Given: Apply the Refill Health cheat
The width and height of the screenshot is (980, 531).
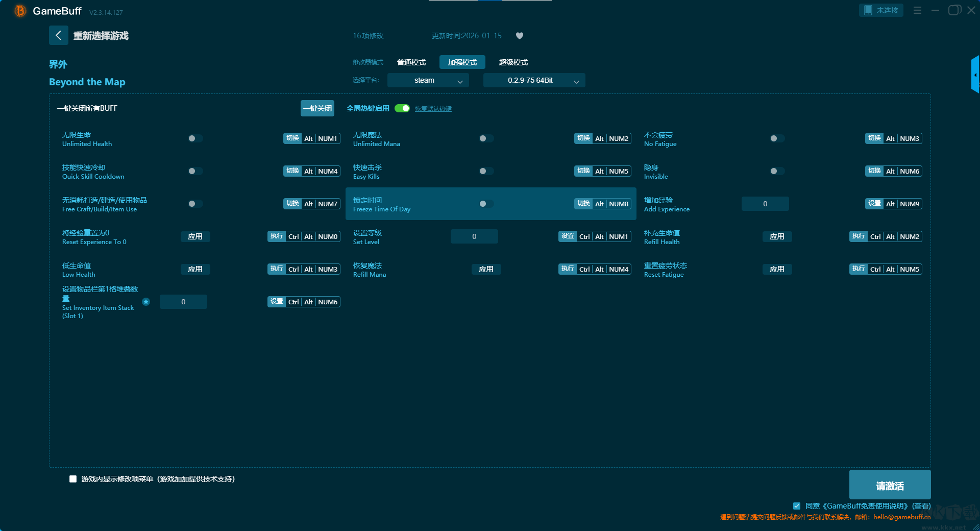Looking at the screenshot, I should click(777, 236).
